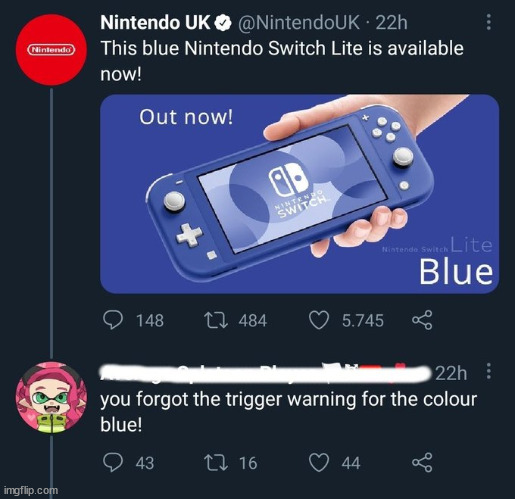Open Nintendo UK red profile avatar

coord(51,50)
